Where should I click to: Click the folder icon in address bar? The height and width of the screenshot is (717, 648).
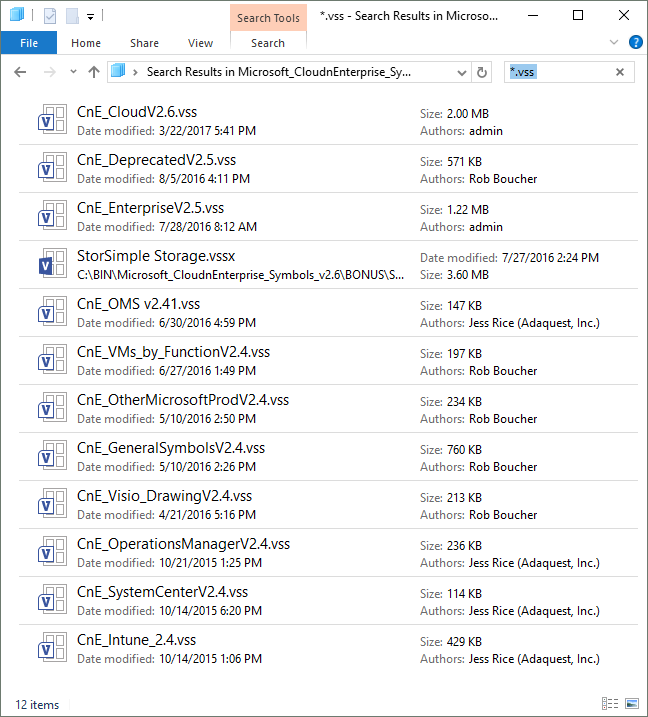[118, 71]
